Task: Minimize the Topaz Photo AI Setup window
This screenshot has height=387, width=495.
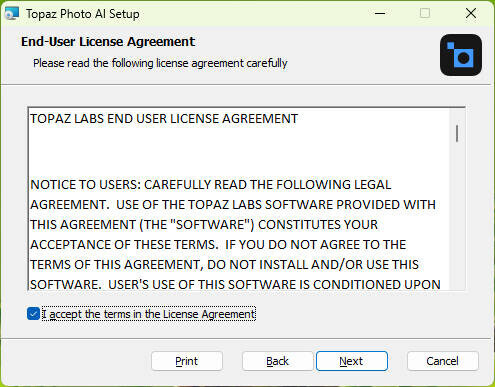Action: (380, 13)
